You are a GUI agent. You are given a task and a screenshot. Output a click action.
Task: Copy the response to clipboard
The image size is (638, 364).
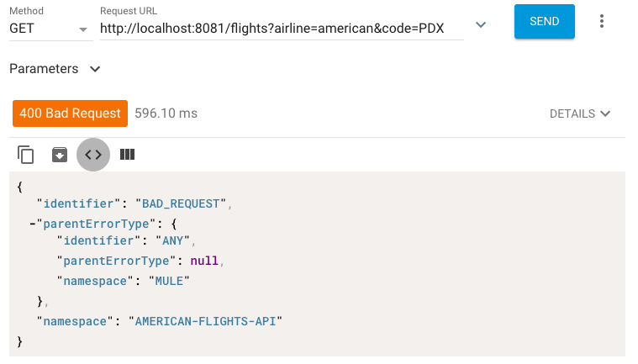25,155
